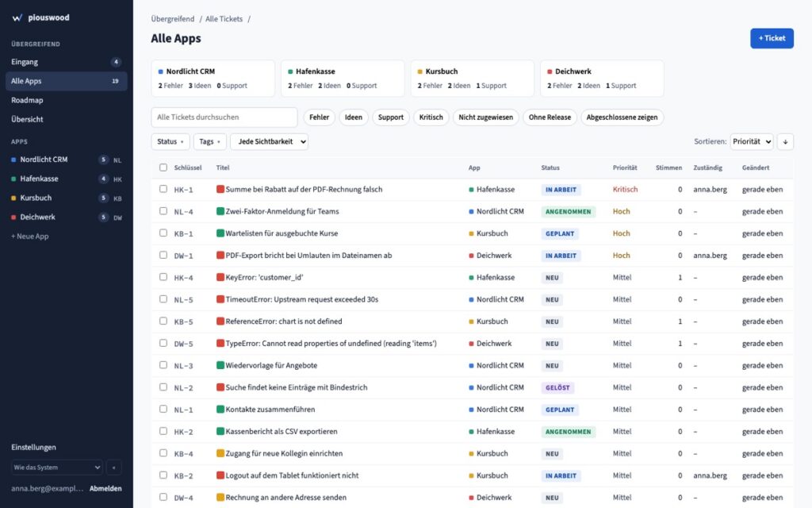Open the Deichwerk summary card
This screenshot has width=812, height=508.
(602, 79)
